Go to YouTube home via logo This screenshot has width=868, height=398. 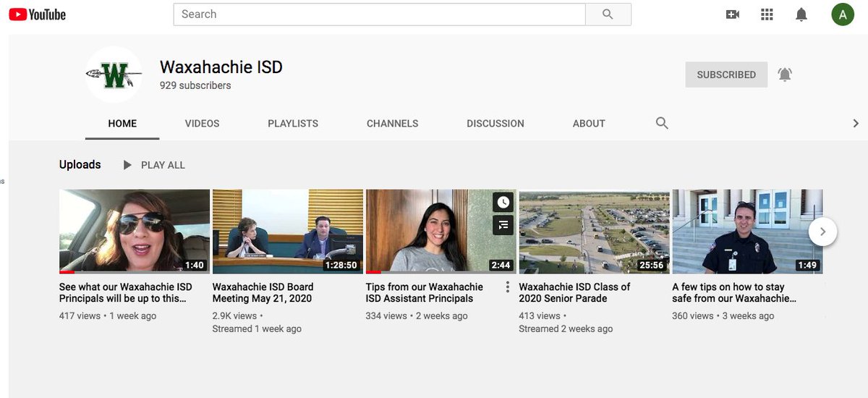pos(38,14)
